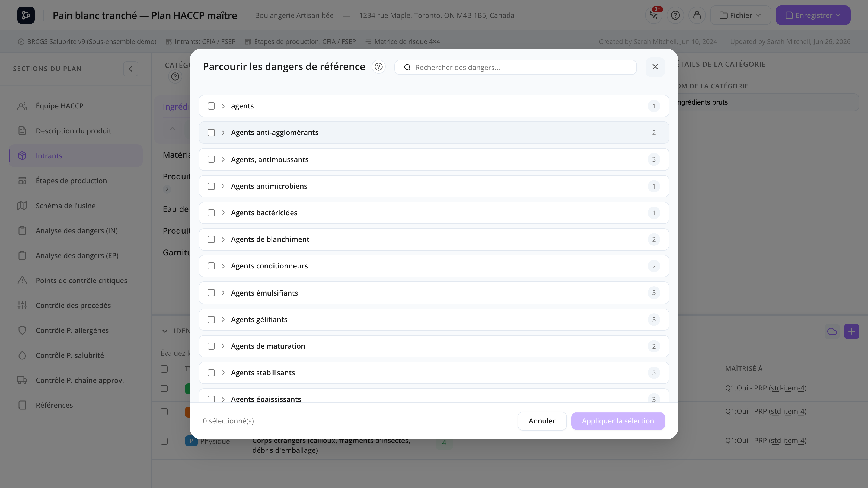Click the app logo icon
The image size is (868, 488).
(x=26, y=15)
